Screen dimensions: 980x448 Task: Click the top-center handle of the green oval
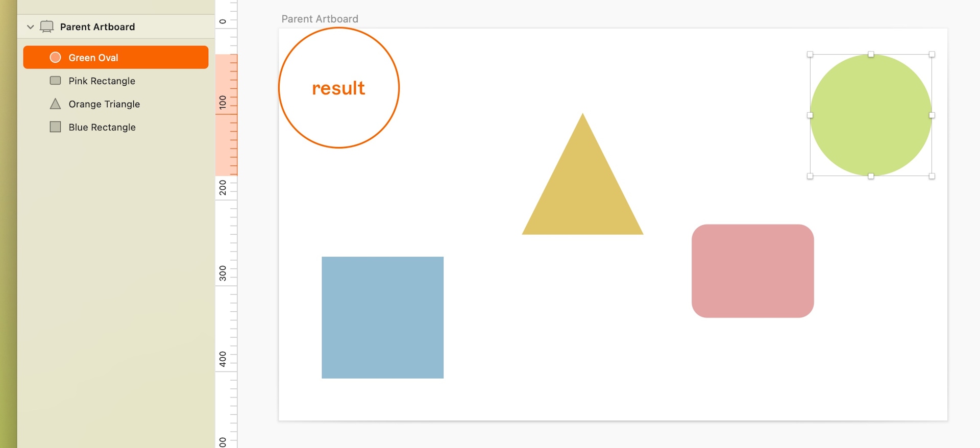click(x=871, y=54)
